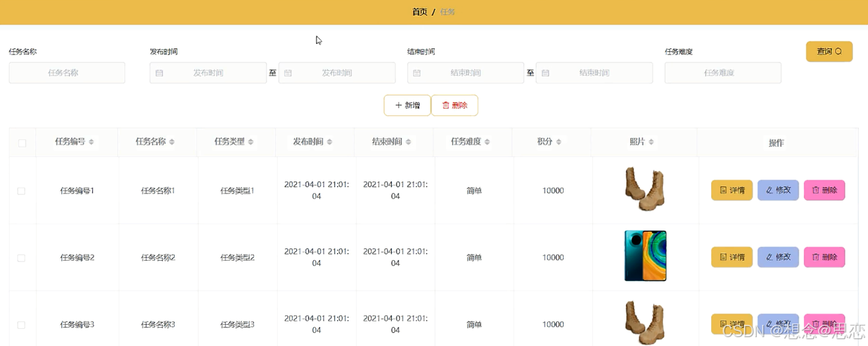Image resolution: width=868 pixels, height=346 pixels.
Task: Toggle the select-all checkbox in table header
Action: (22, 143)
